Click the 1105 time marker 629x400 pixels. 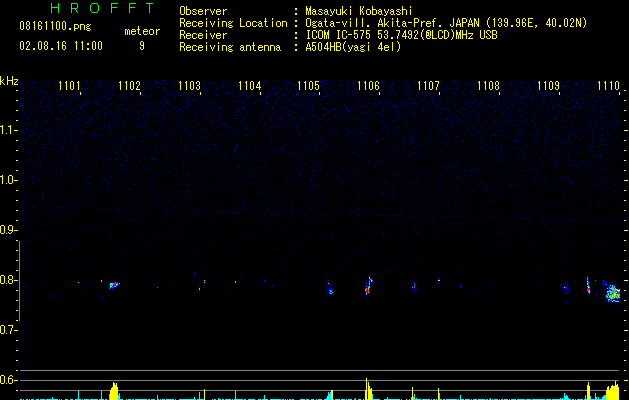pyautogui.click(x=308, y=86)
